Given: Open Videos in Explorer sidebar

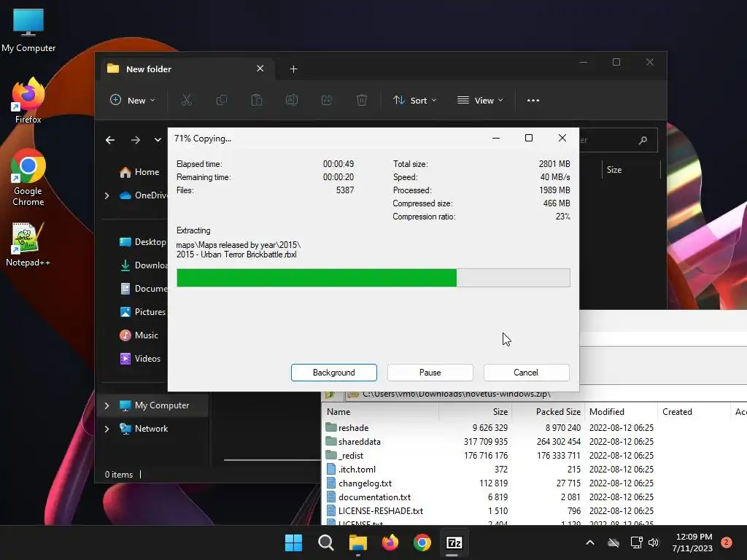Looking at the screenshot, I should [x=140, y=359].
